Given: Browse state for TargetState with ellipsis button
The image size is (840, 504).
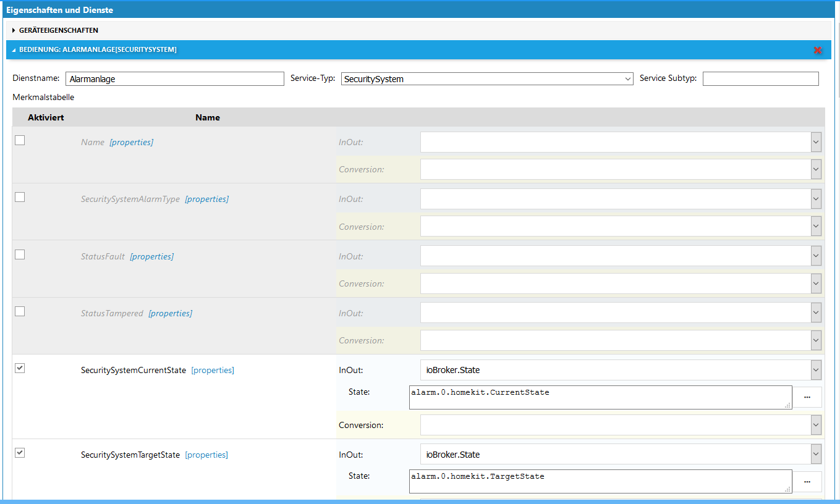Looking at the screenshot, I should 807,481.
